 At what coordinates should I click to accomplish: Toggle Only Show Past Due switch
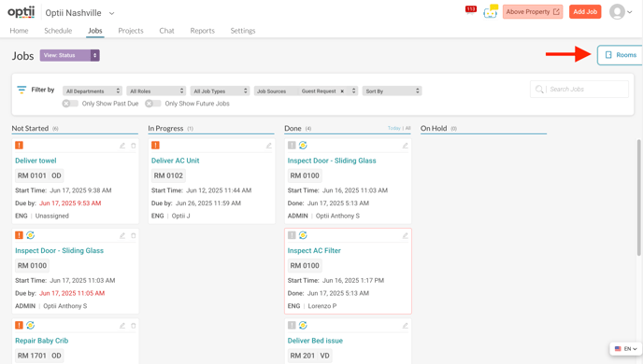click(70, 104)
